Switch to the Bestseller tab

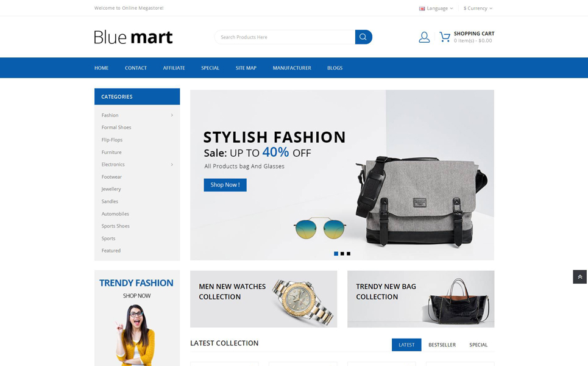pyautogui.click(x=442, y=345)
